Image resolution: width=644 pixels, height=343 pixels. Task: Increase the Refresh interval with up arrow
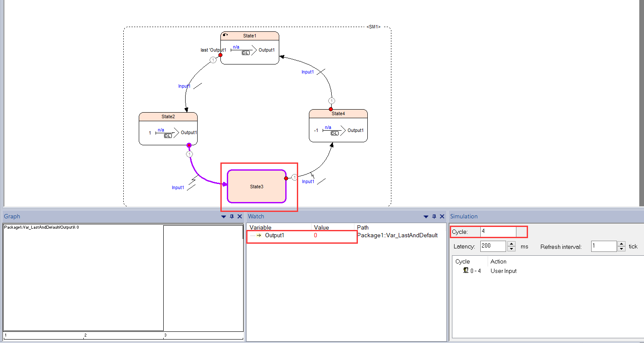click(622, 244)
